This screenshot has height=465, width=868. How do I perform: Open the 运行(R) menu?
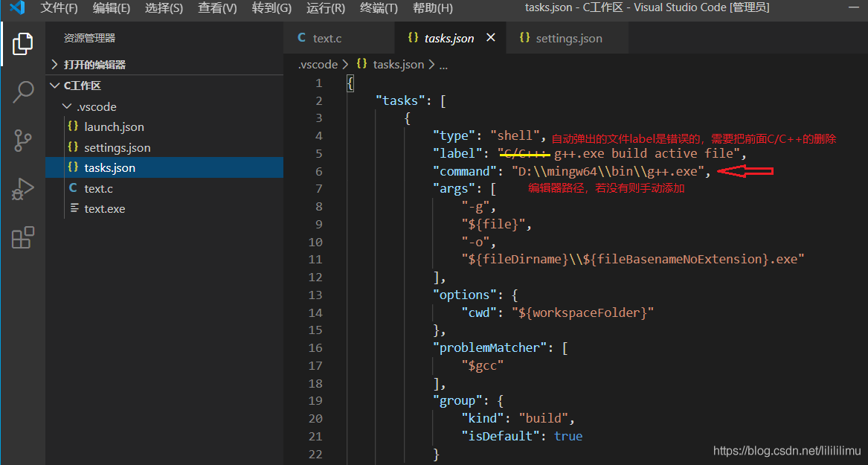(326, 8)
